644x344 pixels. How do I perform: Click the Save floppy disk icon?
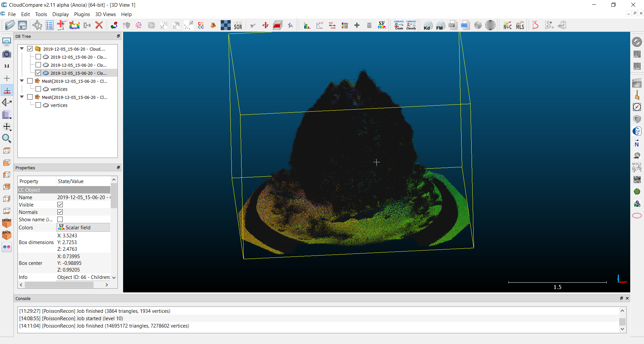22,25
